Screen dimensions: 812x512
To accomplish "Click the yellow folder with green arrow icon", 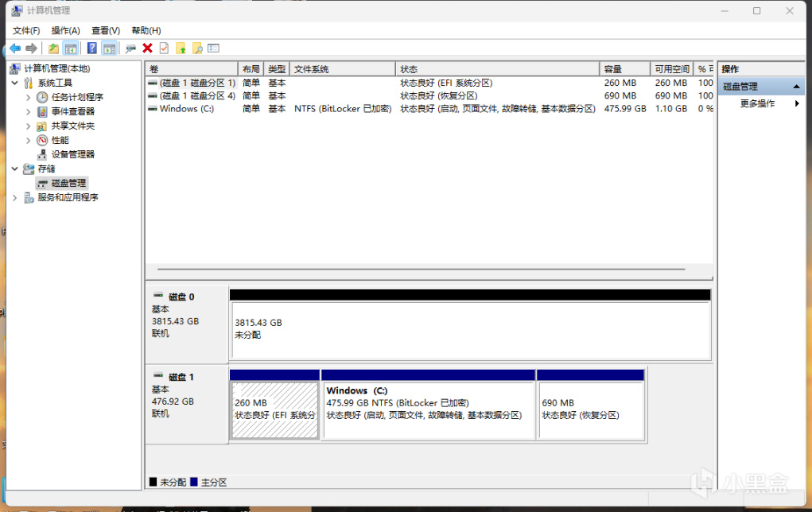I will pos(181,48).
